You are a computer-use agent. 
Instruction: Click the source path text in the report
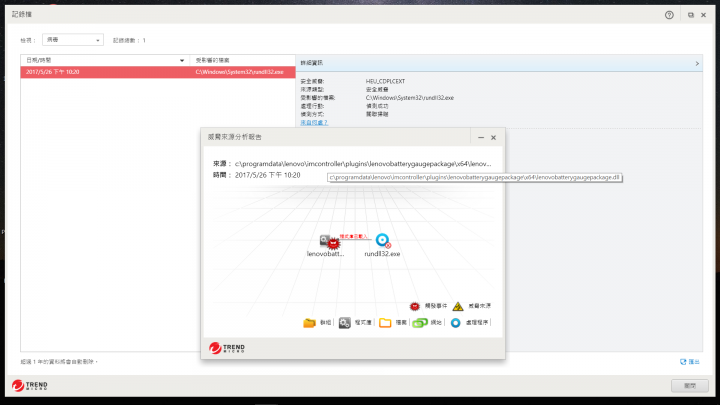click(x=363, y=163)
